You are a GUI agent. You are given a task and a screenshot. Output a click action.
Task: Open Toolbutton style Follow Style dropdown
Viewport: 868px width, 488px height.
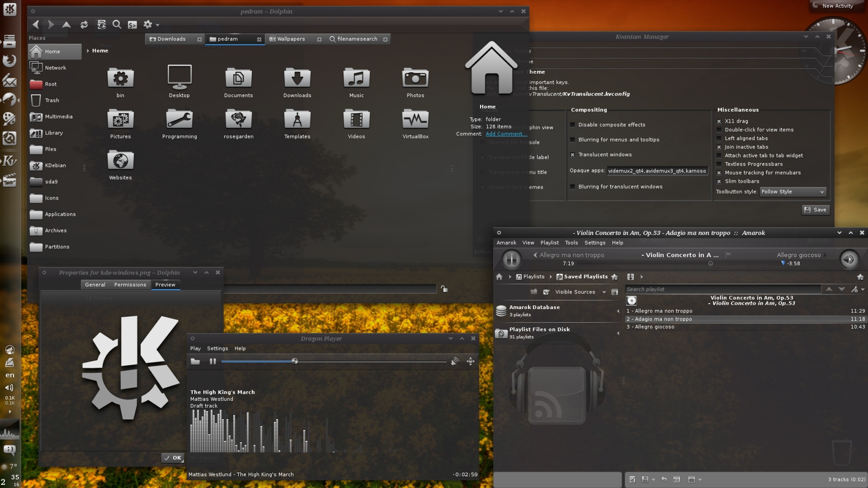click(793, 192)
